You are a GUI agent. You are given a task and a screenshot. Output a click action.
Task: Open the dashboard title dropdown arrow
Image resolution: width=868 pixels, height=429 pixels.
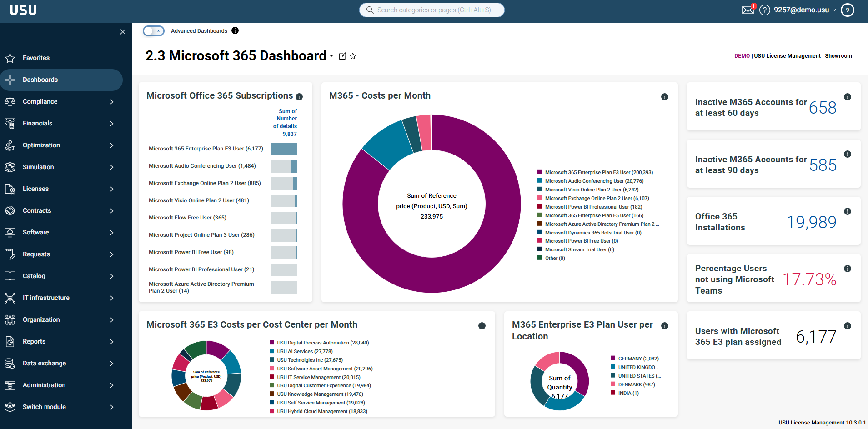[331, 56]
